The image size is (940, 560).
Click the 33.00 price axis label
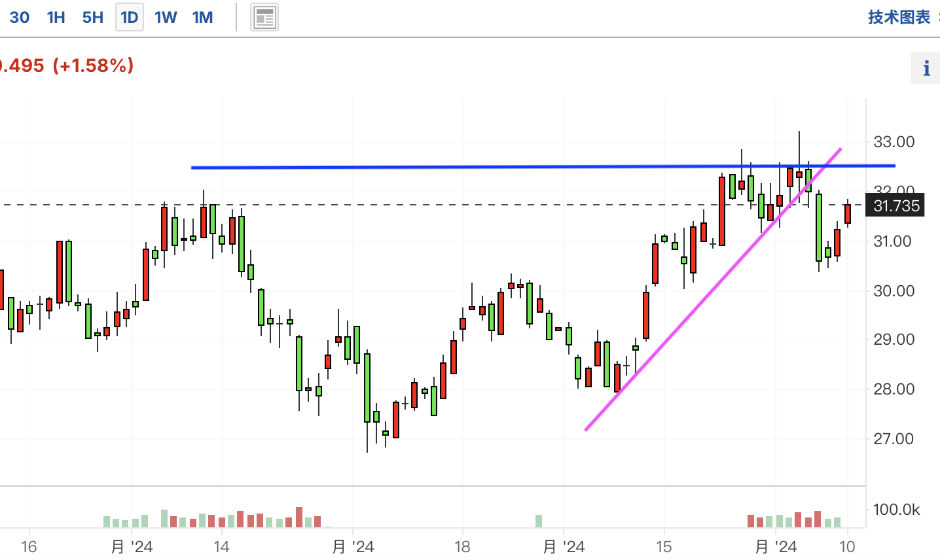[894, 141]
